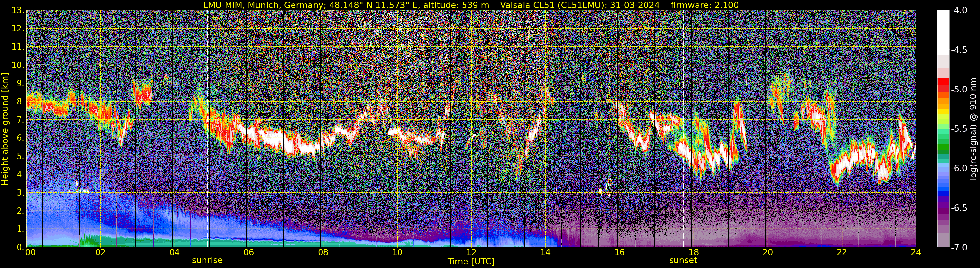Click the height axis tick '2.'
The height and width of the screenshot is (268, 980).
click(20, 211)
